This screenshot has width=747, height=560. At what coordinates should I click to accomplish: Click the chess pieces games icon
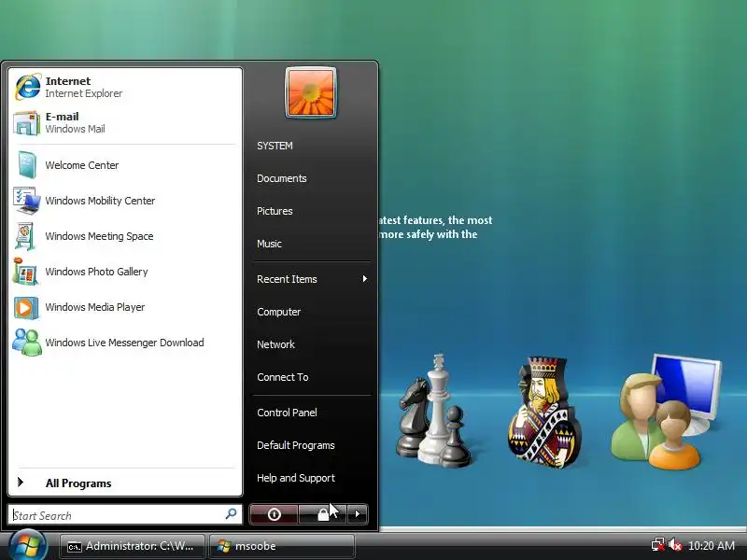point(433,411)
